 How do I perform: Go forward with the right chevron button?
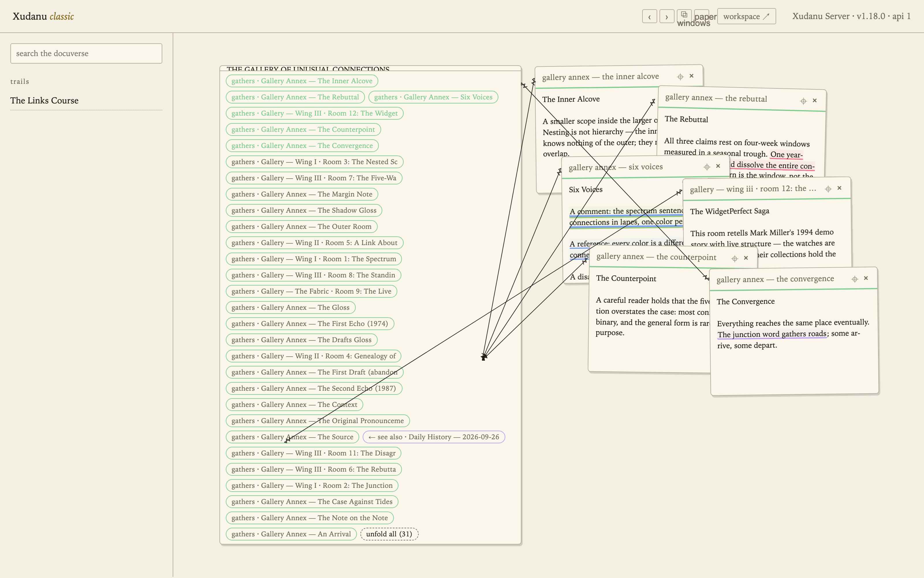[667, 16]
